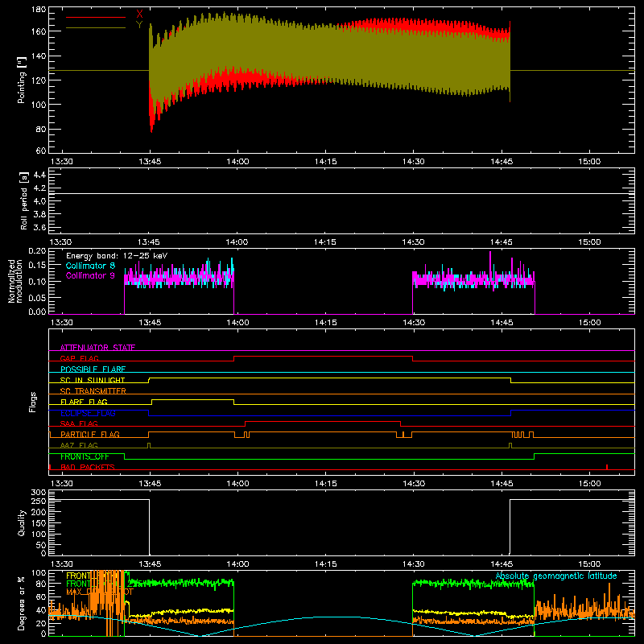Click the olive Y legend line
The width and height of the screenshot is (644, 644).
96,28
